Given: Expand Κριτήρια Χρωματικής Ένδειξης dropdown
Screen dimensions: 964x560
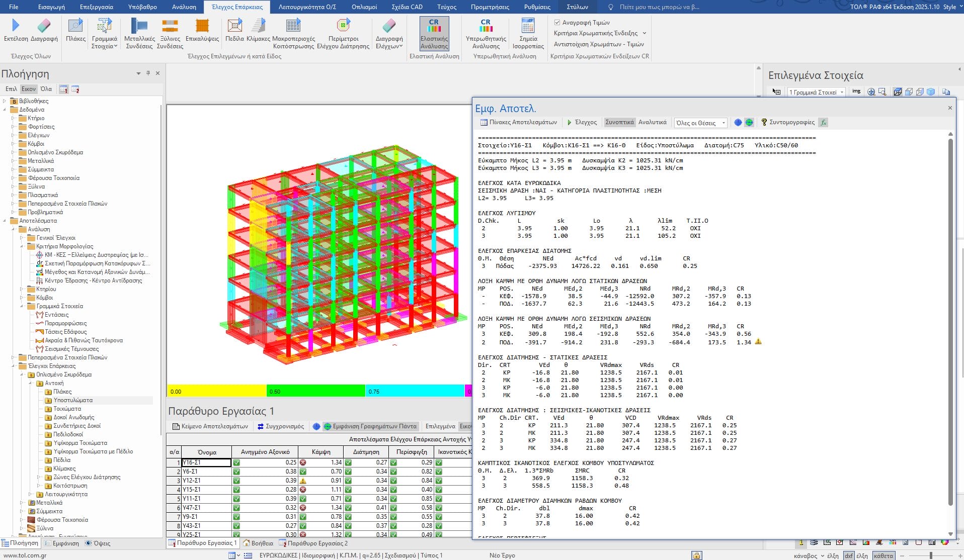Looking at the screenshot, I should (x=644, y=33).
